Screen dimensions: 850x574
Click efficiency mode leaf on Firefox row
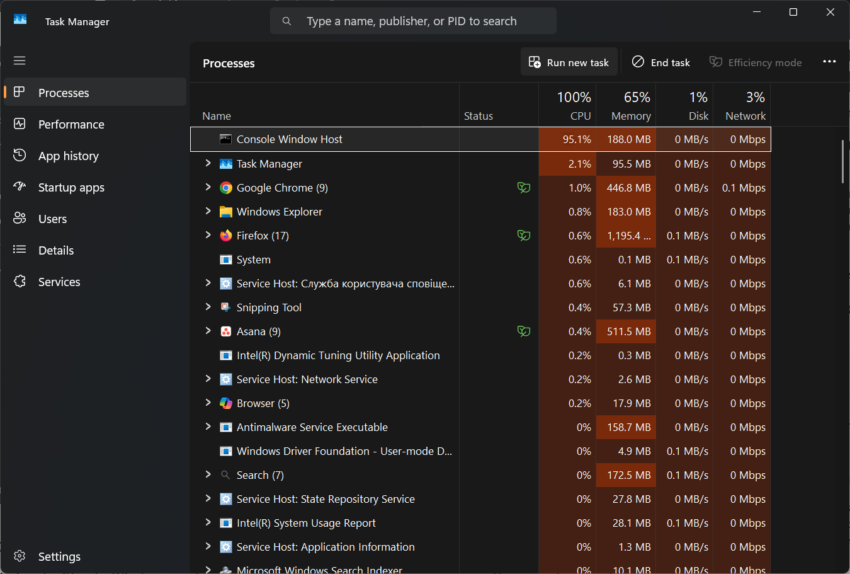(524, 235)
